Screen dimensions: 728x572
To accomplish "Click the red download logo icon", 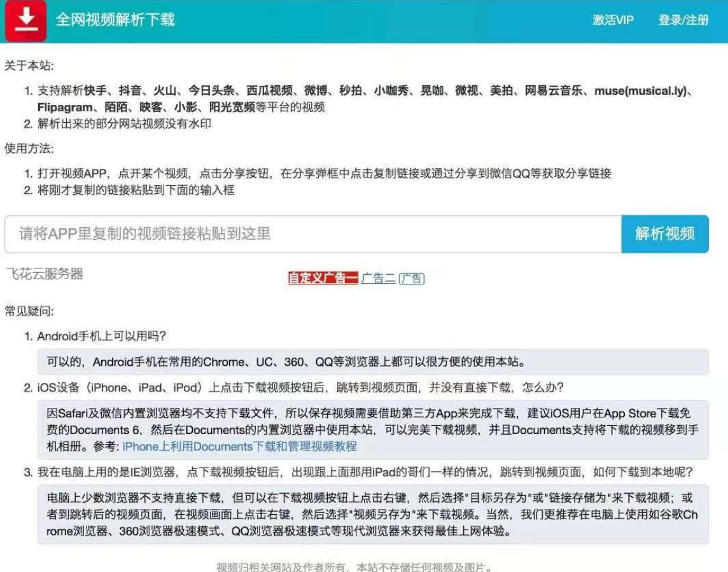I will coord(25,21).
